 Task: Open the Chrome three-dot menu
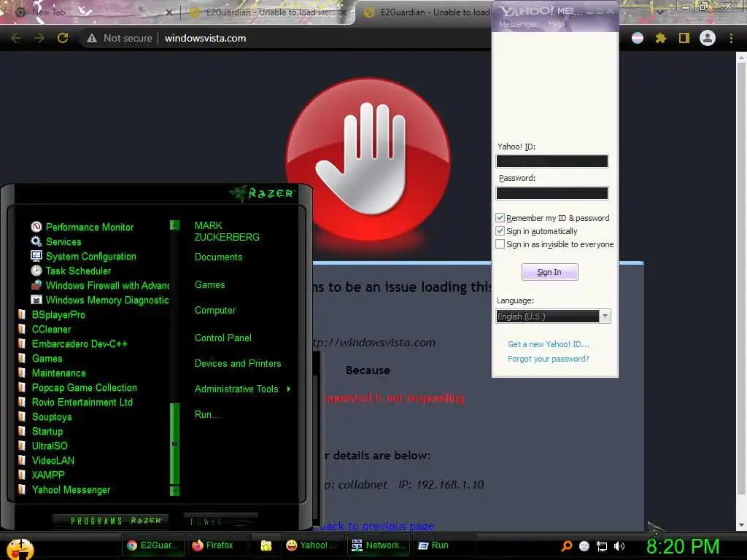[731, 38]
